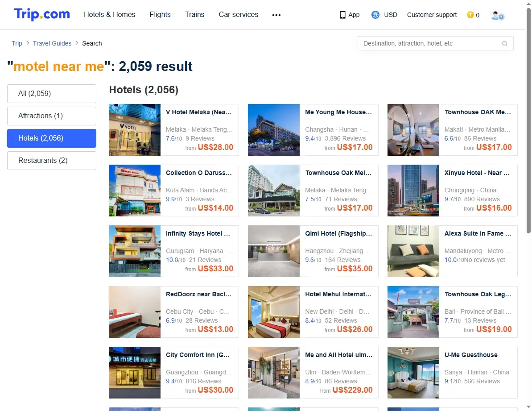Click the Travel Guides breadcrumb link
The height and width of the screenshot is (411, 532).
[52, 43]
